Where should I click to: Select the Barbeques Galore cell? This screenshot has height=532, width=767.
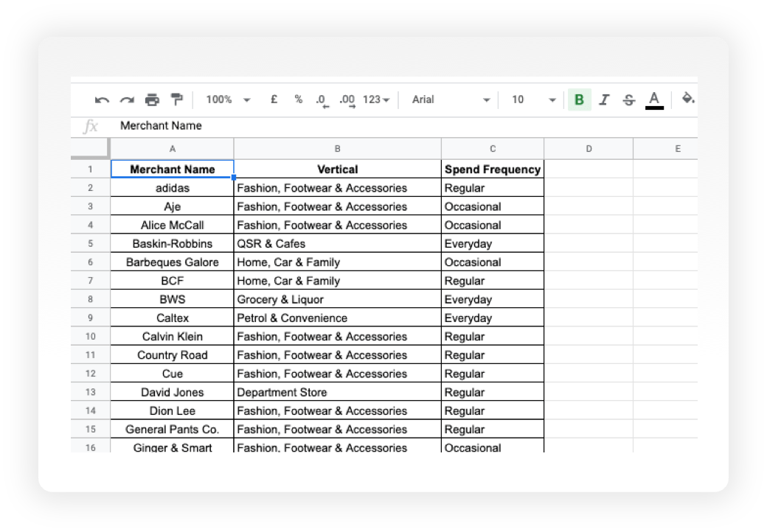coord(172,262)
